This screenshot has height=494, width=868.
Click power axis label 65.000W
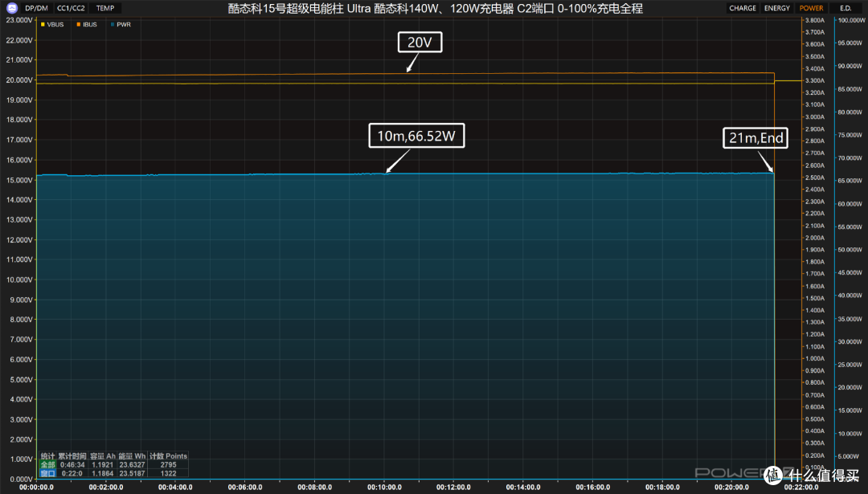pyautogui.click(x=851, y=181)
